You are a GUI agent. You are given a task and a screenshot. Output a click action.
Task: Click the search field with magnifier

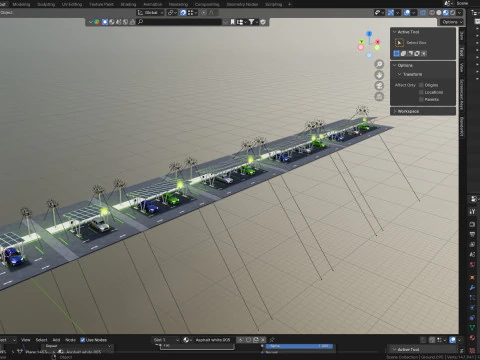(x=179, y=22)
